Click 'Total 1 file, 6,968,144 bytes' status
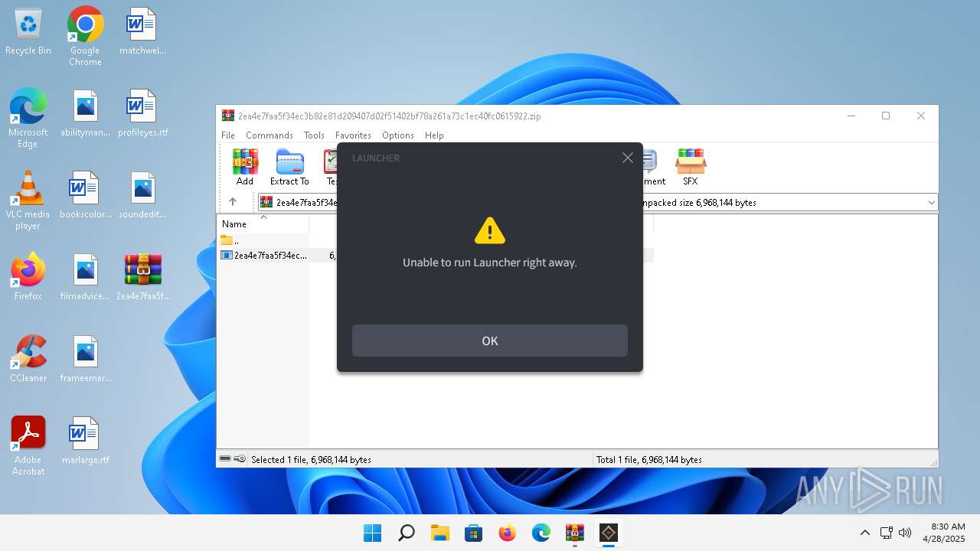Screen dimensions: 980x551 [x=649, y=460]
